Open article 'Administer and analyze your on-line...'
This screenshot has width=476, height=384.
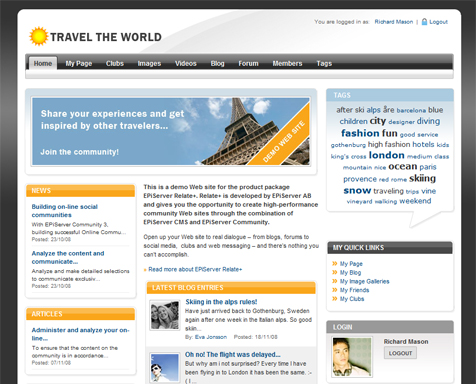click(80, 334)
